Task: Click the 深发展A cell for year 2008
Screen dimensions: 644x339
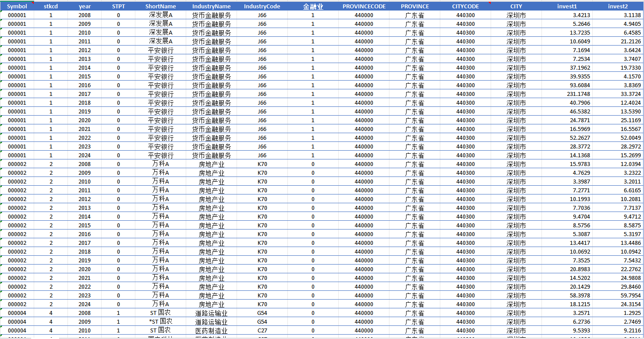Action: pyautogui.click(x=160, y=15)
